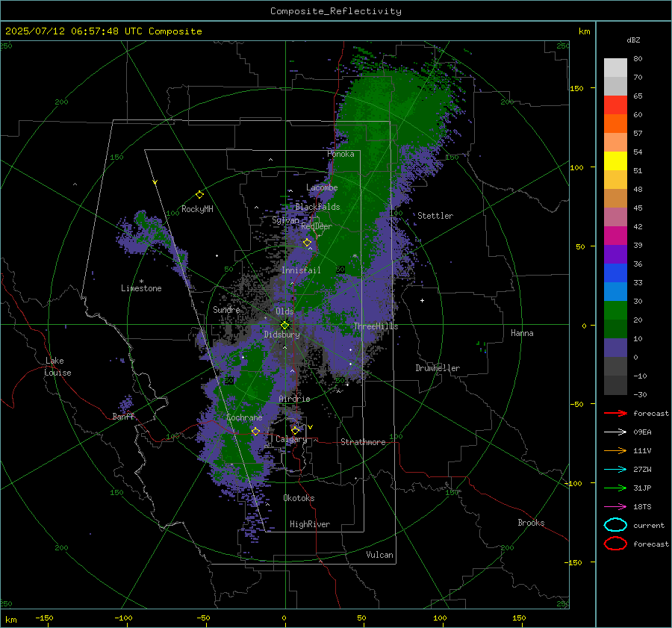Image resolution: width=672 pixels, height=628 pixels.
Task: Click the orange 111V arrow icon
Action: point(615,450)
